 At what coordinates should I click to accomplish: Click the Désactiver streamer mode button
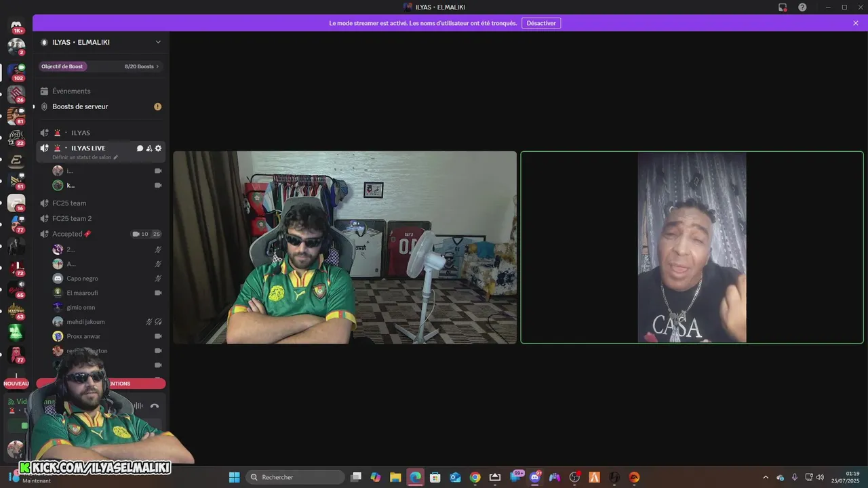(541, 23)
